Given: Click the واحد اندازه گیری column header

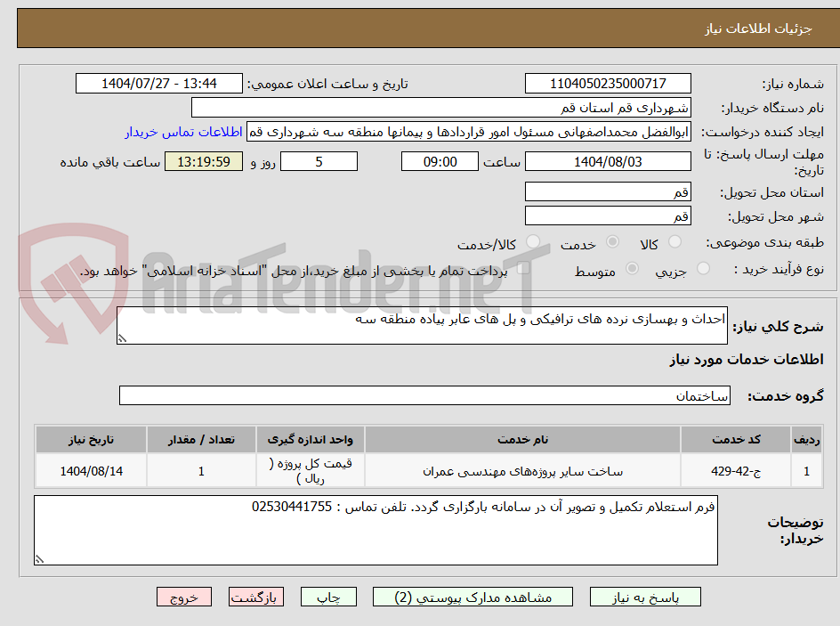Looking at the screenshot, I should [x=311, y=440].
